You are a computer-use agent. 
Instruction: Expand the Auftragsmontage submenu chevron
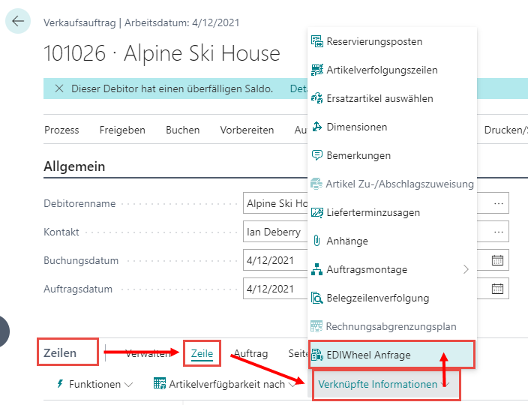(x=466, y=269)
